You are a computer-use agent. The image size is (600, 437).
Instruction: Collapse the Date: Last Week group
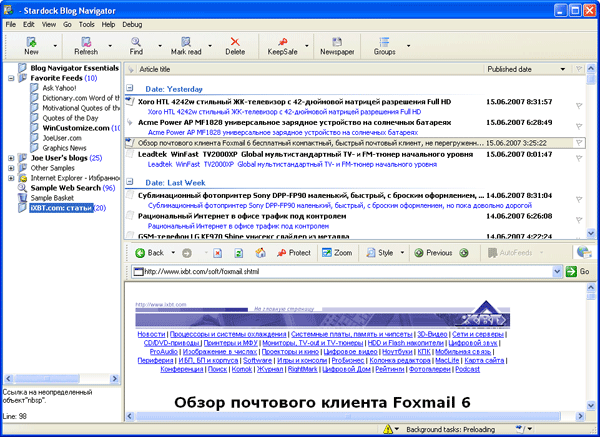tap(130, 182)
